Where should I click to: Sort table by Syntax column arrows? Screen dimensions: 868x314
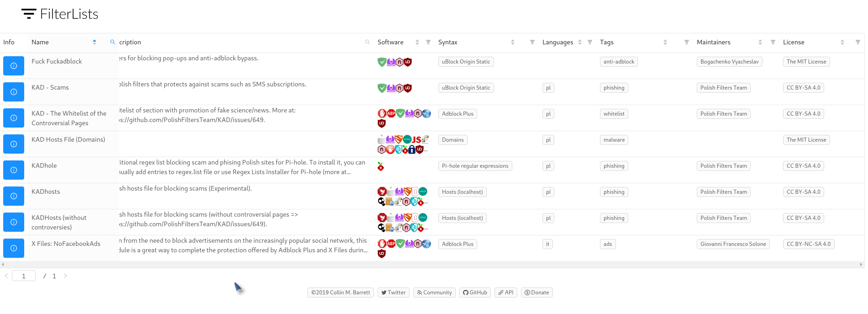pos(513,42)
